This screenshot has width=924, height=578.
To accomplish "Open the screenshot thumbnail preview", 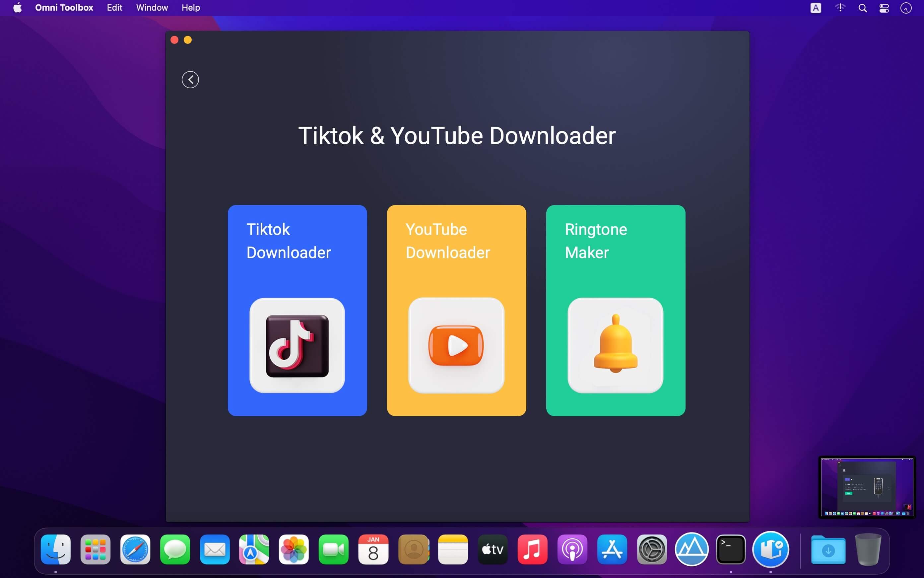I will [x=866, y=487].
